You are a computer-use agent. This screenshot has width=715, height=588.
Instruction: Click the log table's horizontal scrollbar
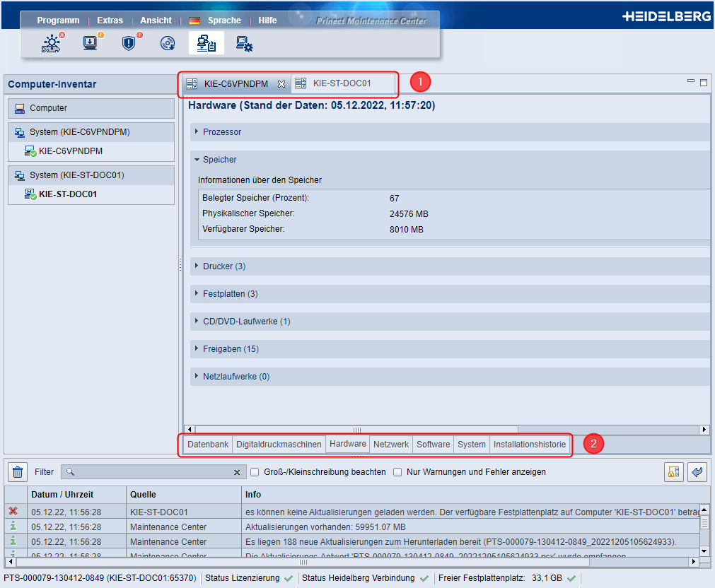[303, 562]
